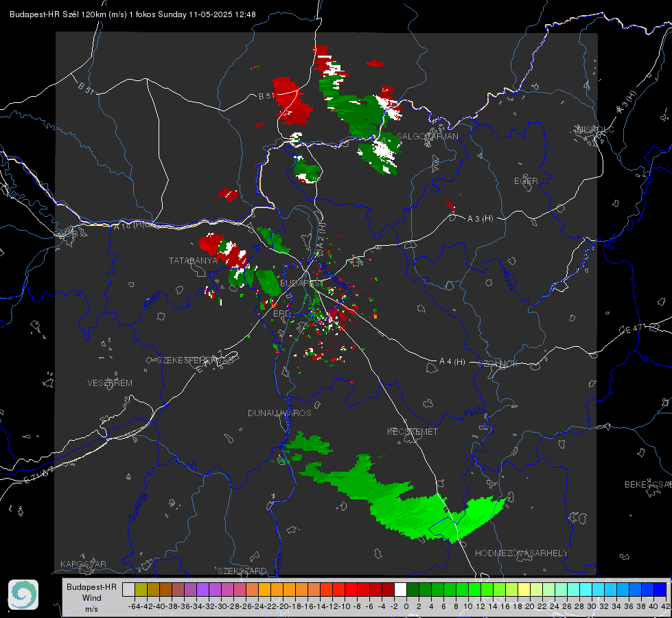Click the swirl logo icon beside the legend
672x618 pixels.
point(23,595)
